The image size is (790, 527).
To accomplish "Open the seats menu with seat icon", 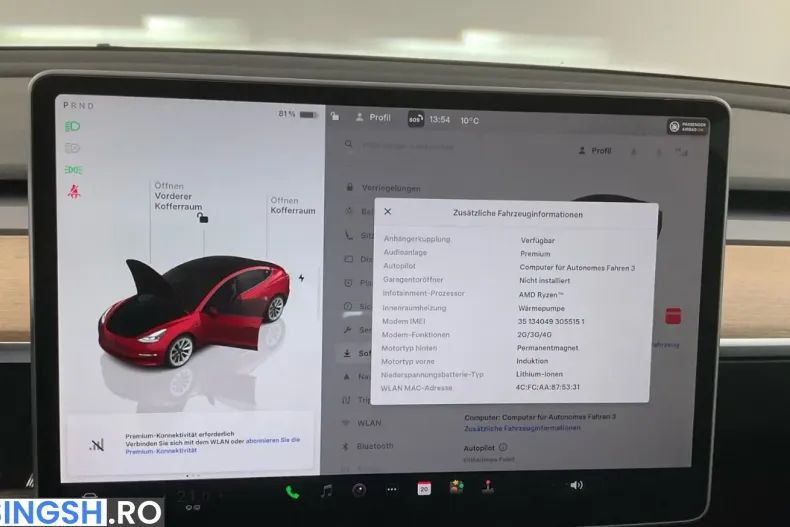I will point(359,235).
